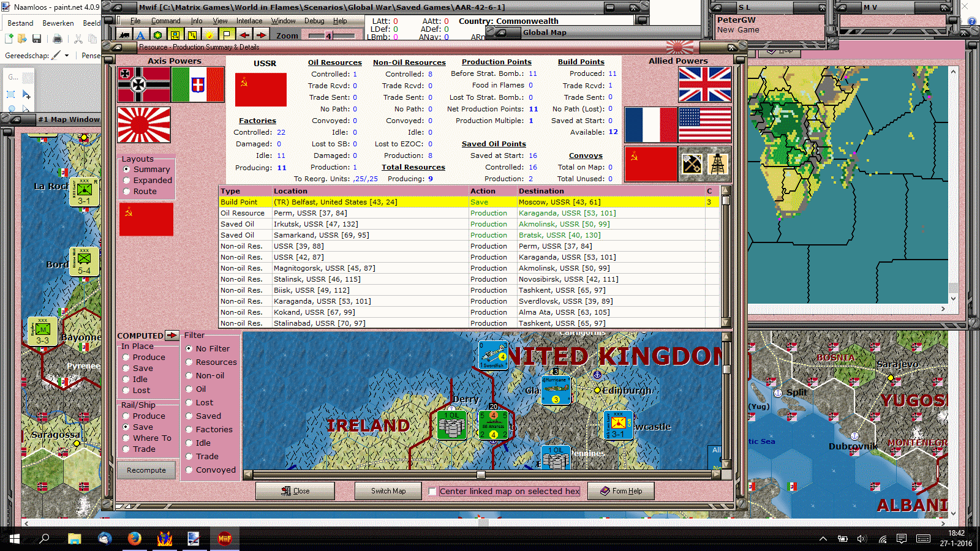Click the flag icon in Mwif toolbar
Viewport: 980px width, 551px height.
coord(227,36)
